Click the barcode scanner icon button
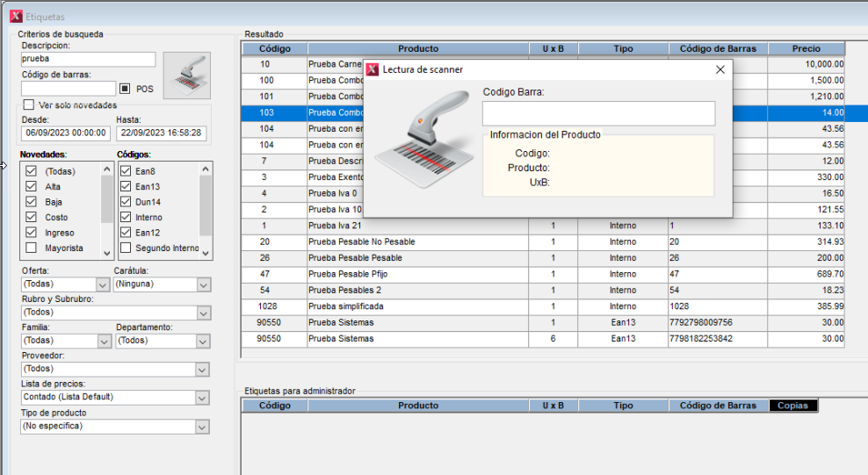 click(187, 75)
